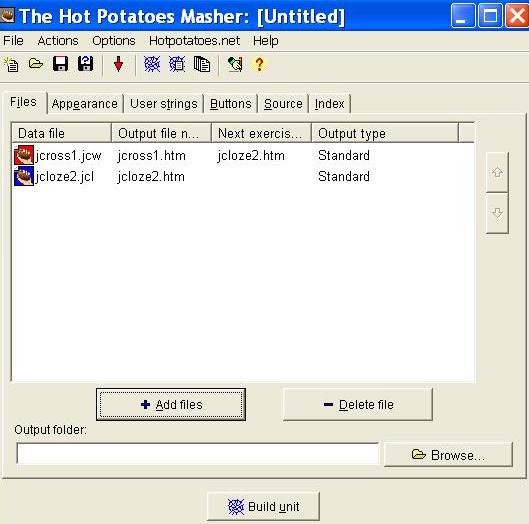Click the Build unit button
Screen dimensions: 529x524
click(263, 506)
